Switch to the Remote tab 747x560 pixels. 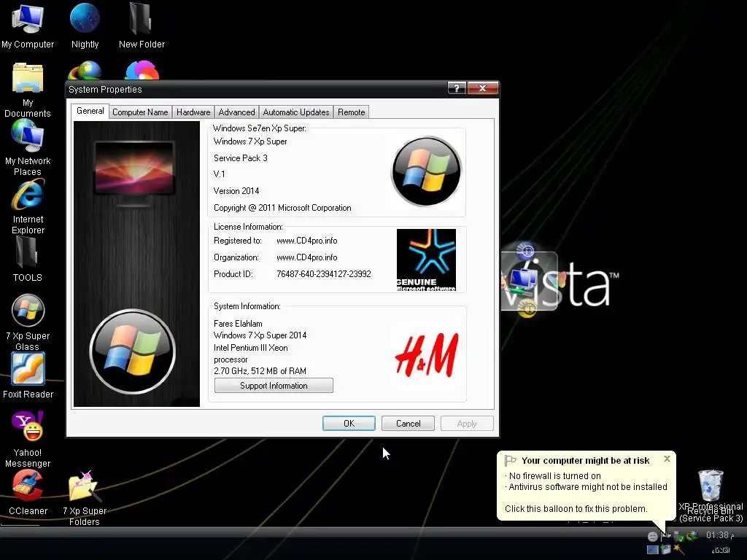351,112
